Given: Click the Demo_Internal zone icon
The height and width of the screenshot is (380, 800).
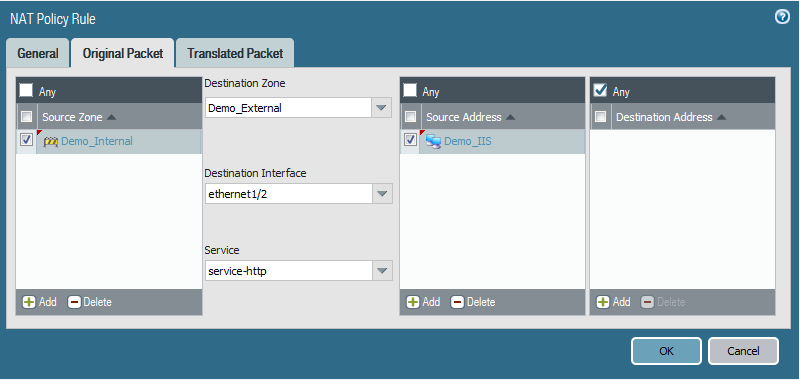Looking at the screenshot, I should [51, 141].
